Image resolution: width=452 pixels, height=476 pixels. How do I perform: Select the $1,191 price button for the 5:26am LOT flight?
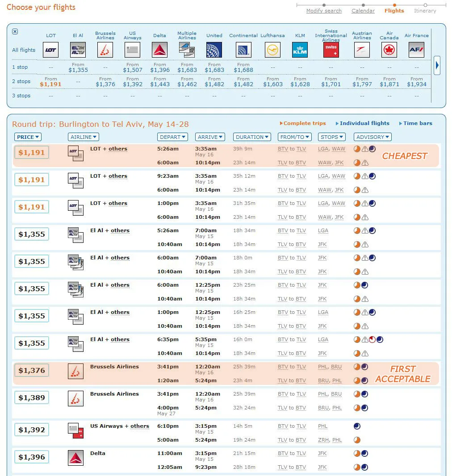coord(32,153)
